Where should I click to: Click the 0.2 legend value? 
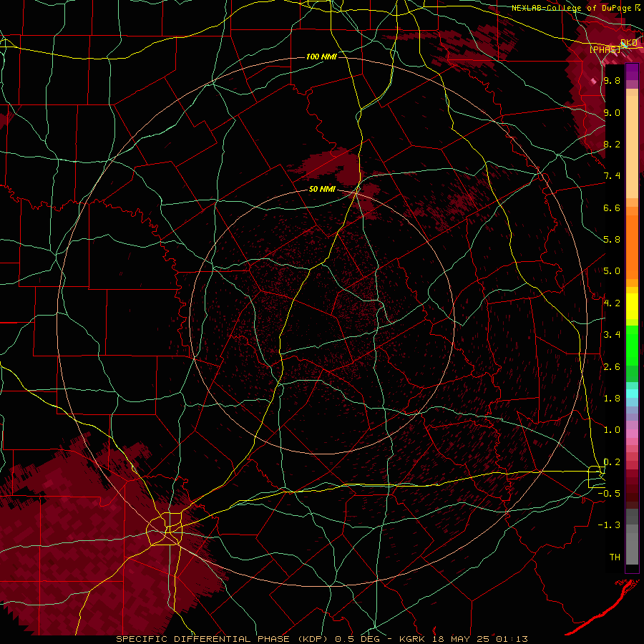[x=612, y=462]
